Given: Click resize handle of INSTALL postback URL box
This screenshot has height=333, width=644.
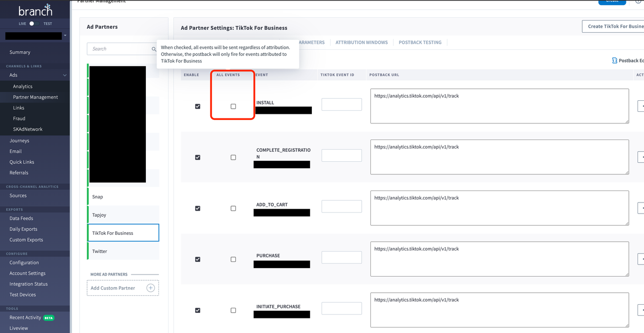Looking at the screenshot, I should [x=626, y=121].
